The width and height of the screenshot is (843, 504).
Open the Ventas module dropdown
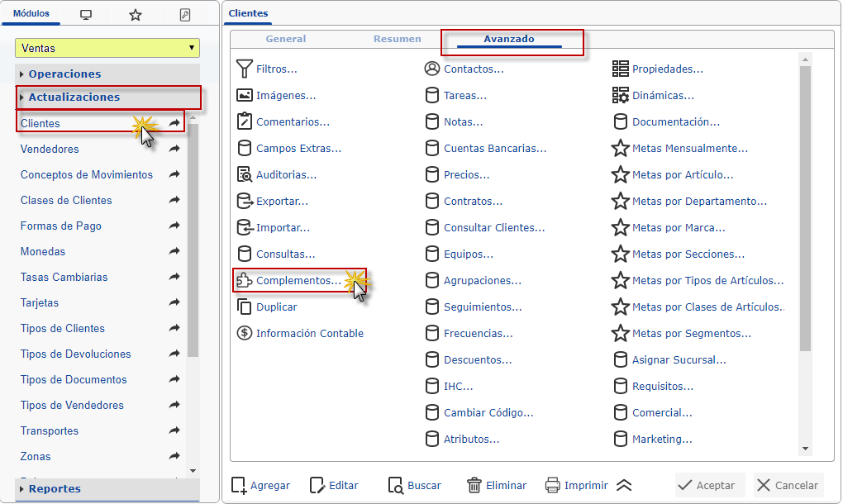[x=107, y=48]
